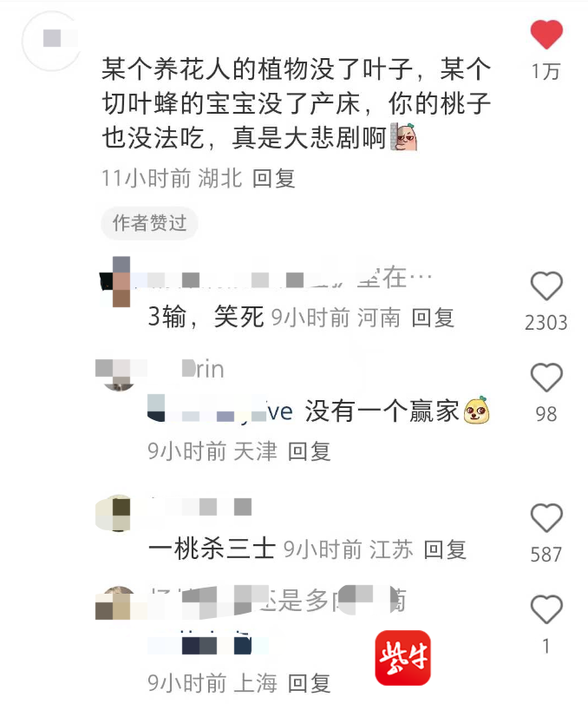588x710 pixels.
Task: Open the top commenter's profile avatar
Action: (x=51, y=41)
